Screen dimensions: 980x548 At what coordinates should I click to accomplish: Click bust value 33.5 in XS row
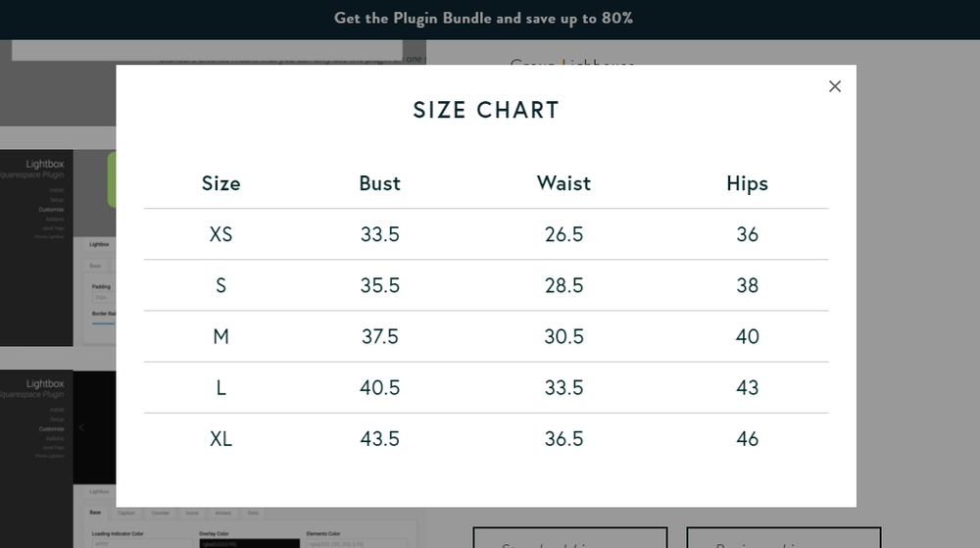click(379, 234)
